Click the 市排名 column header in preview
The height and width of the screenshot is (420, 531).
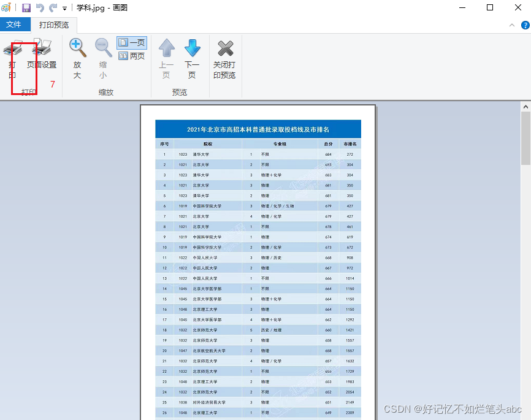point(350,144)
